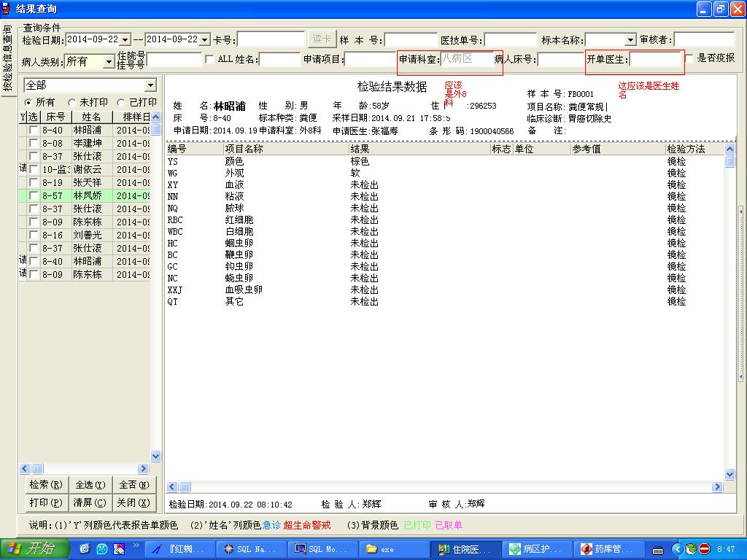Click the 申请科室 field showing 八病区
Image resolution: width=747 pixels, height=560 pixels.
(x=468, y=59)
